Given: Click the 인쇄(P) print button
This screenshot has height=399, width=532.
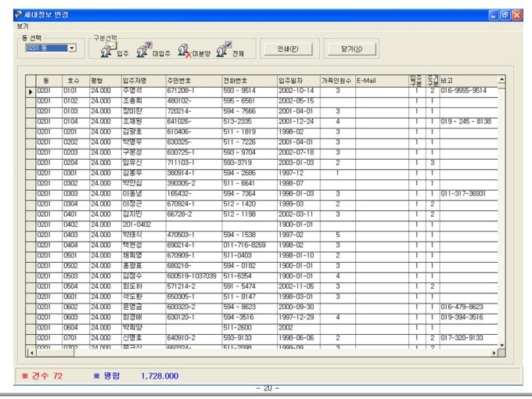Looking at the screenshot, I should coord(288,49).
